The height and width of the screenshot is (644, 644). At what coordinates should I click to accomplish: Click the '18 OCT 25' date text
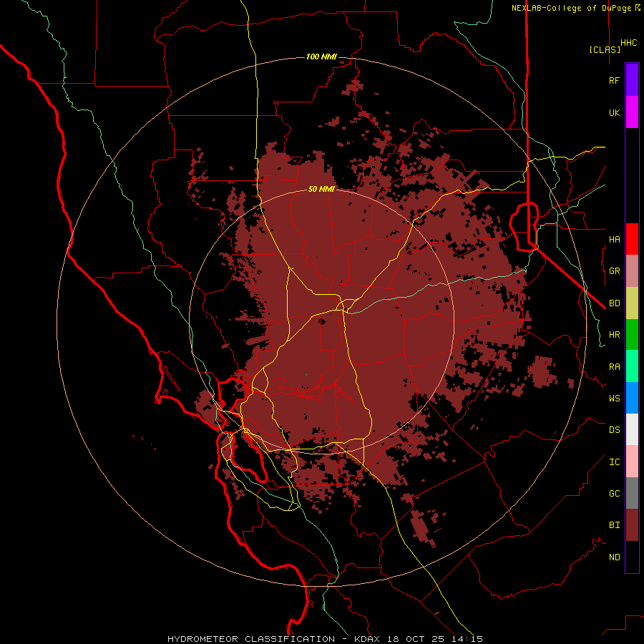pos(416,639)
